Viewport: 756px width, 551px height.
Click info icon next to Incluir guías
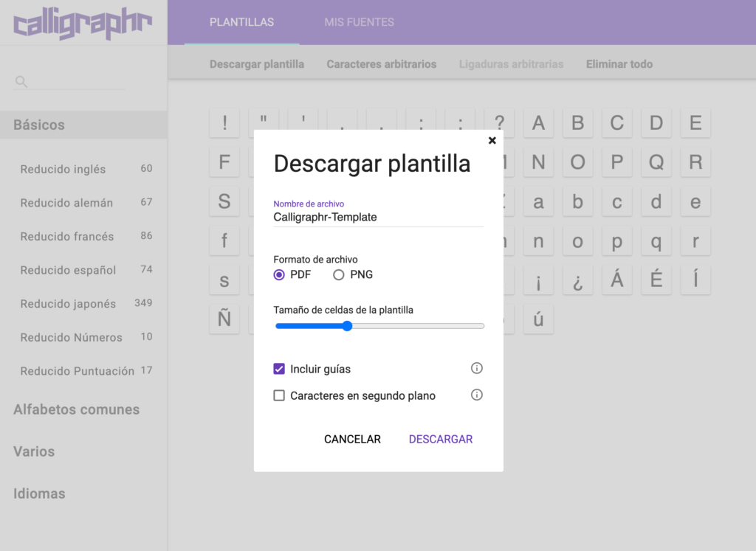click(477, 368)
